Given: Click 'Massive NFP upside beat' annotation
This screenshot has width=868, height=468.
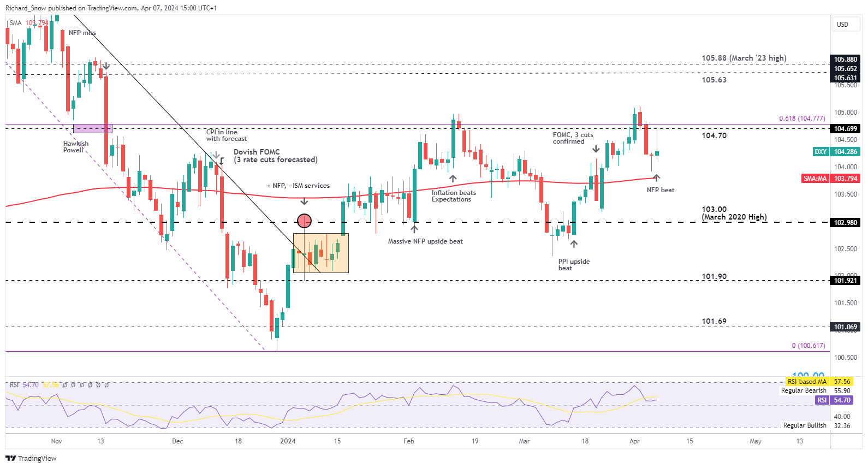Looking at the screenshot, I should [x=425, y=241].
